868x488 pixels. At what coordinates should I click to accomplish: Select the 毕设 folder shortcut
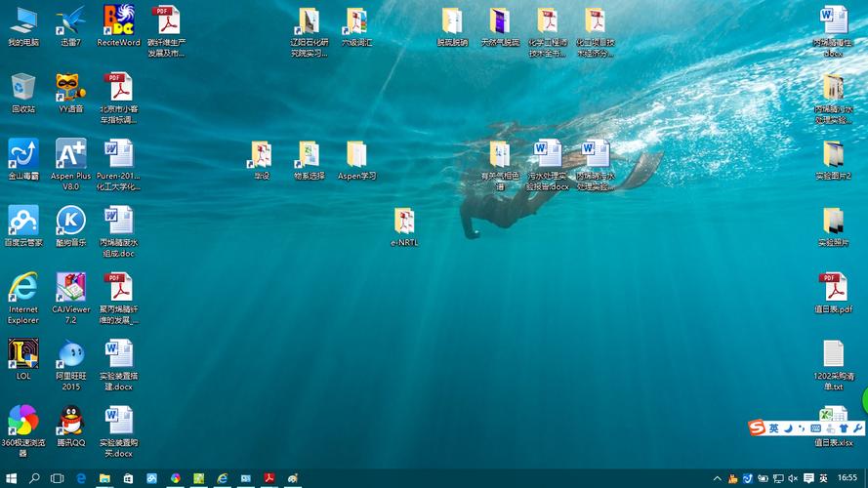[x=262, y=159]
